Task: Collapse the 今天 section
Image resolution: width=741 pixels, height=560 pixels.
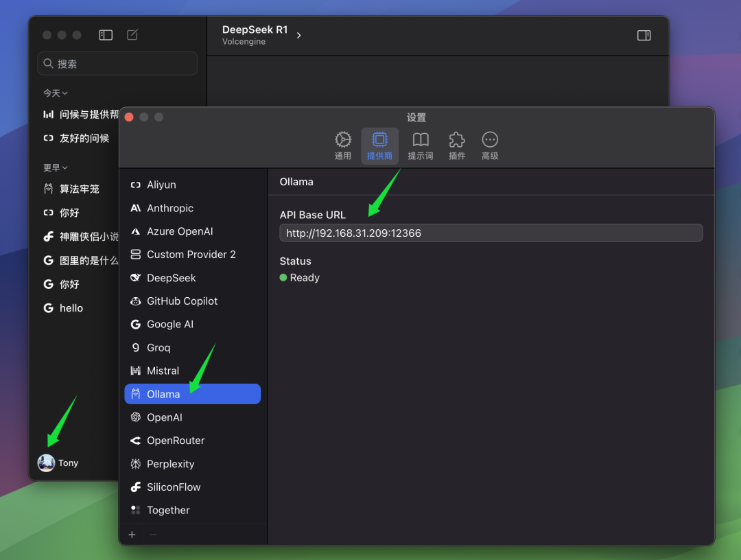Action: 56,93
